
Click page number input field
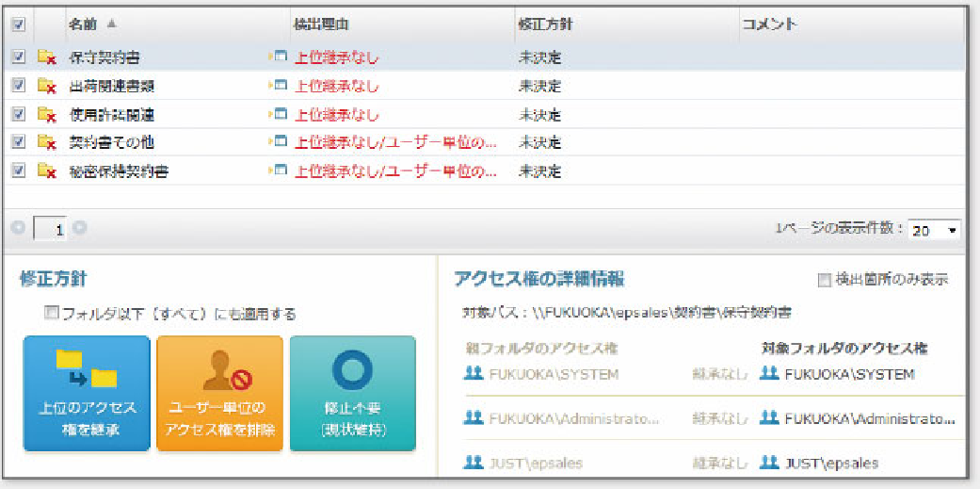49,230
